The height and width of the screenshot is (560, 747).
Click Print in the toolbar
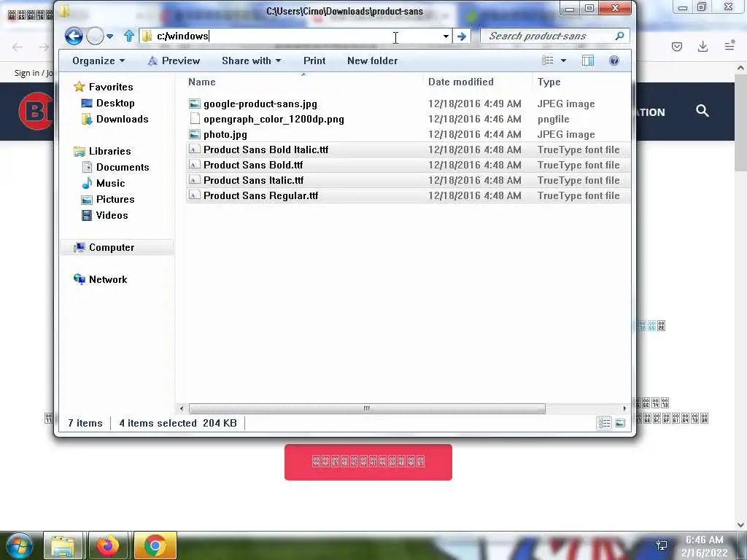(x=314, y=61)
